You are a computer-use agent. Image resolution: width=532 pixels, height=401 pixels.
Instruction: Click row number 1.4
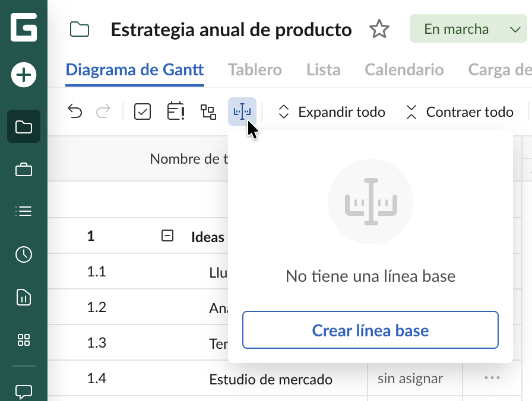96,378
